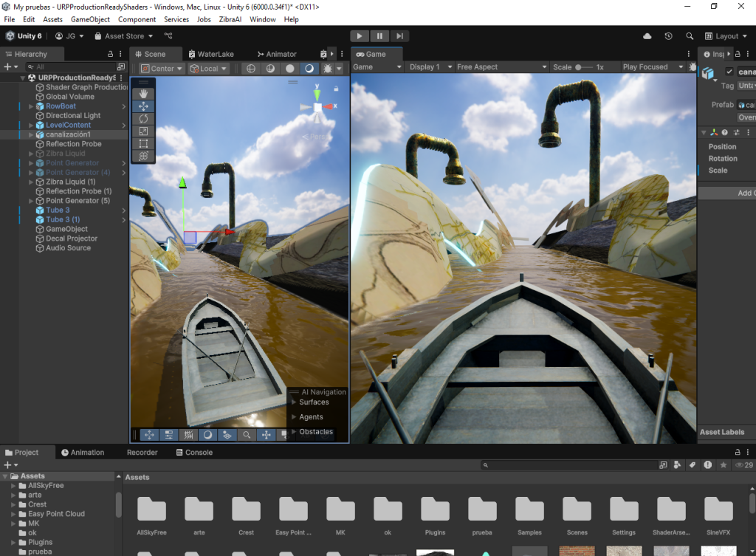Select the Rect transform tool
The width and height of the screenshot is (756, 556).
(x=143, y=143)
